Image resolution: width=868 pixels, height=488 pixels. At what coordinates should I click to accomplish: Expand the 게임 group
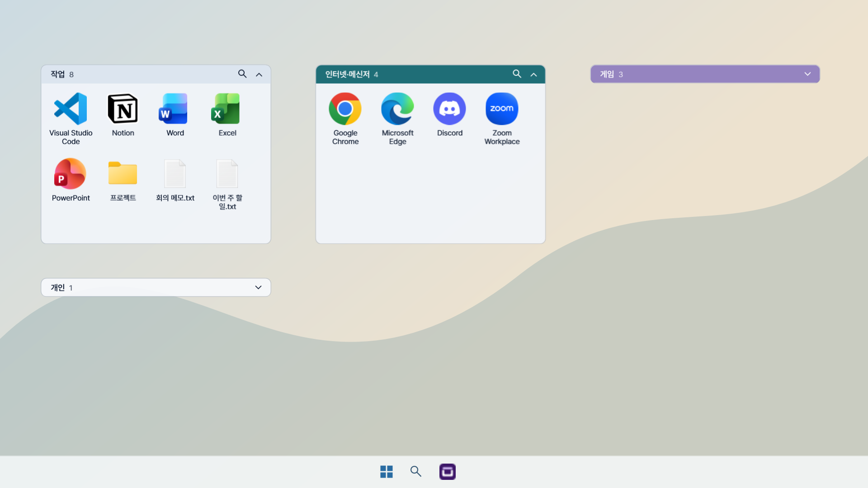click(x=807, y=74)
